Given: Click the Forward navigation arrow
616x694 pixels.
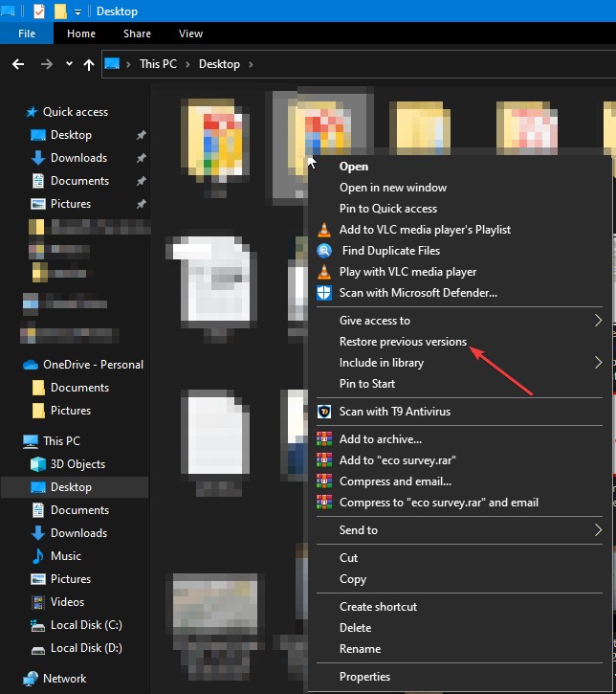Looking at the screenshot, I should (x=47, y=65).
